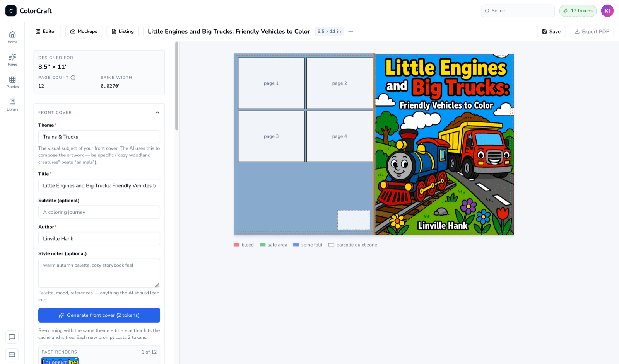Viewport: 619px width, 364px height.
Task: Select page 4 placeholder on back cover
Action: 340,136
